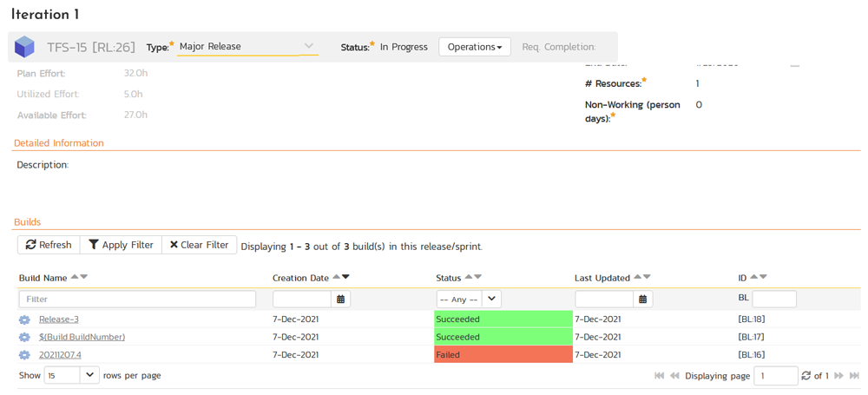Screen dimensions: 868x395
Task: Open the Type dropdown showing Major Release
Action: tap(247, 47)
